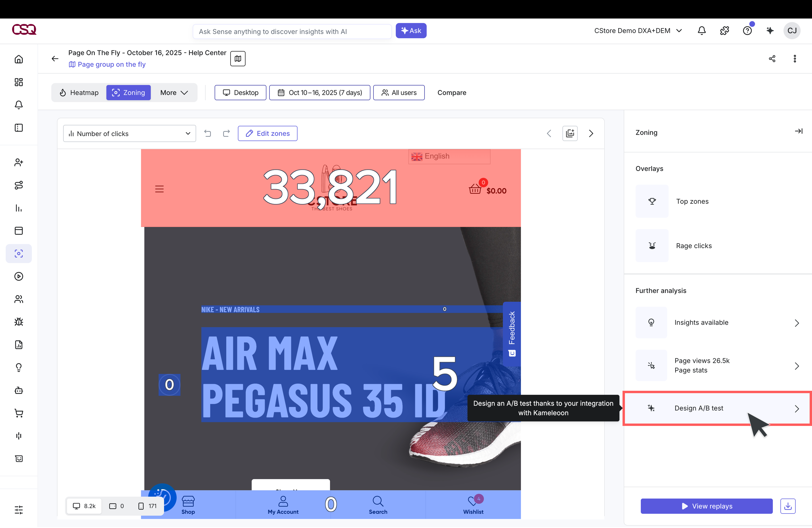Open the CJ user avatar
This screenshot has height=528, width=812.
click(792, 31)
